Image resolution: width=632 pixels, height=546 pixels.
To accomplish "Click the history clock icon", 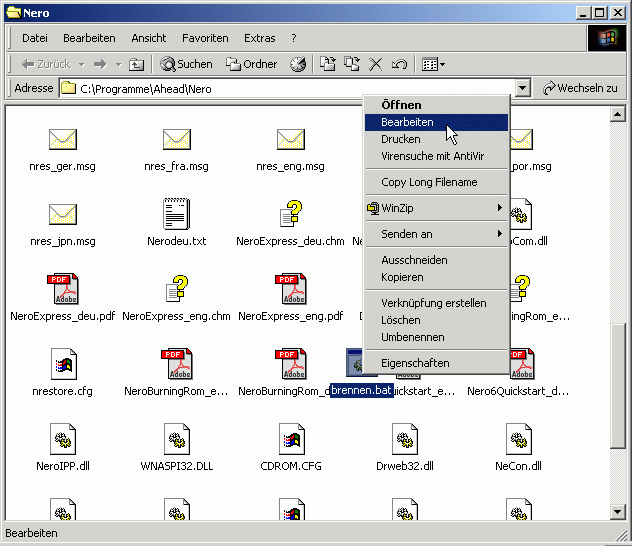I will click(297, 64).
